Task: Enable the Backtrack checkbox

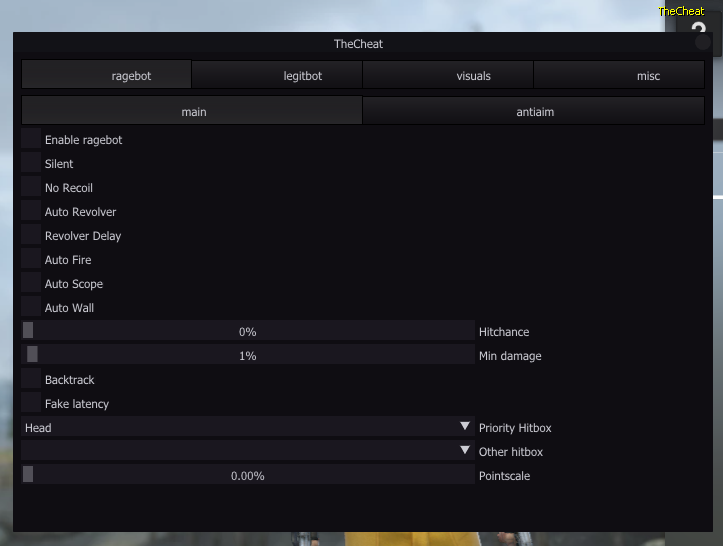Action: [31, 378]
